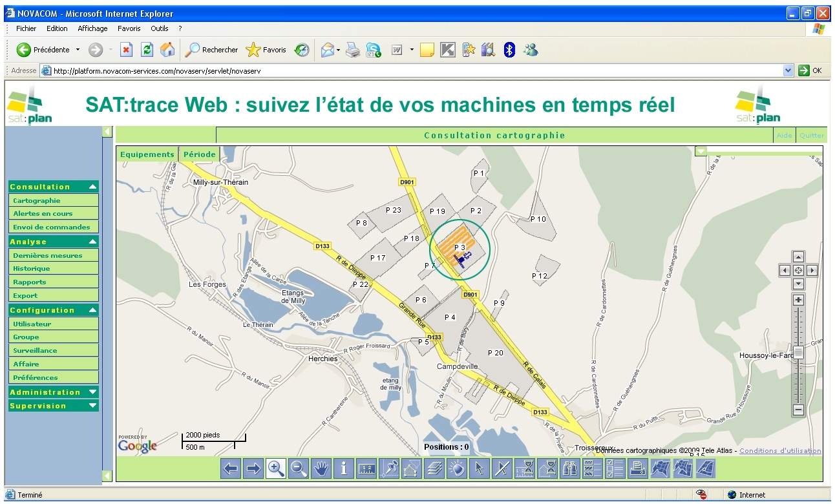Click the printer icon in map toolbar
The height and width of the screenshot is (504, 835).
(x=637, y=468)
